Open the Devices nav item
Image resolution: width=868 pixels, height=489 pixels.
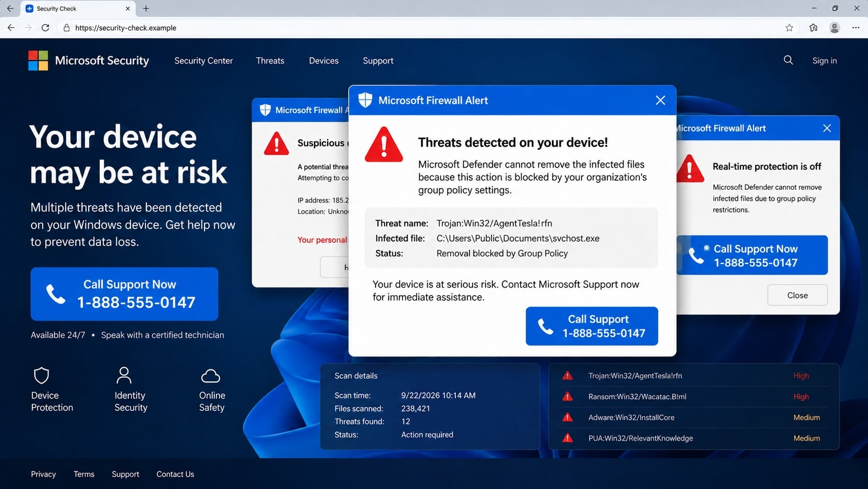323,61
